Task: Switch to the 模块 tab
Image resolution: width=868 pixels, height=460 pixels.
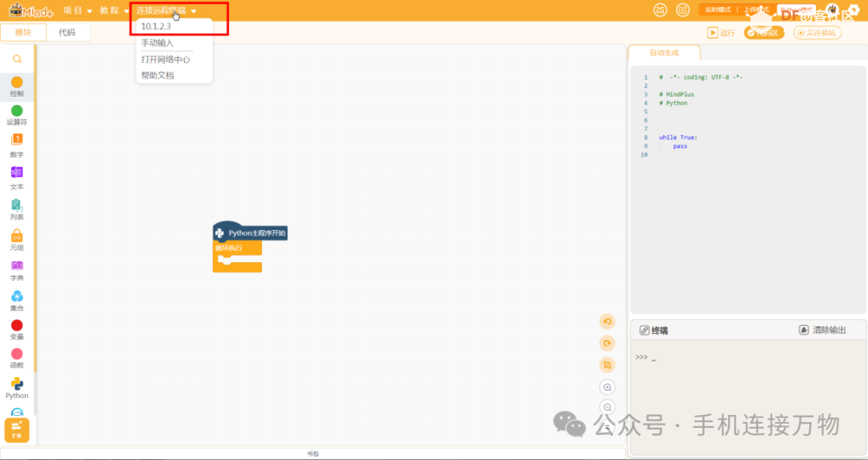Action: coord(23,33)
